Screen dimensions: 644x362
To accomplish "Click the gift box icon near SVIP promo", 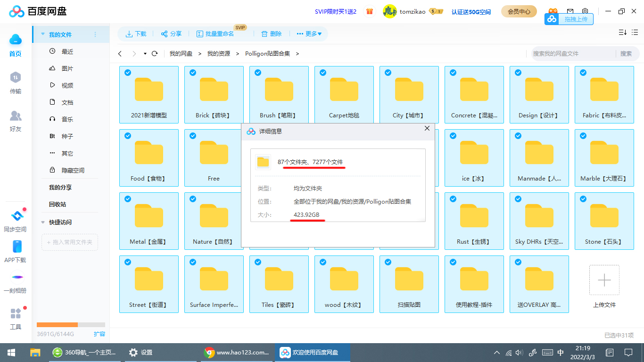I will [x=370, y=11].
